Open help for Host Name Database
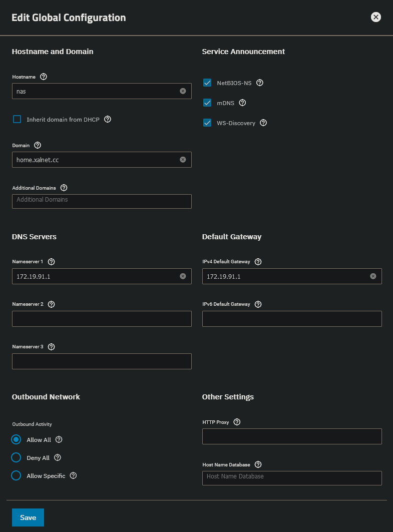Viewport: 393px width, 532px height. tap(258, 465)
